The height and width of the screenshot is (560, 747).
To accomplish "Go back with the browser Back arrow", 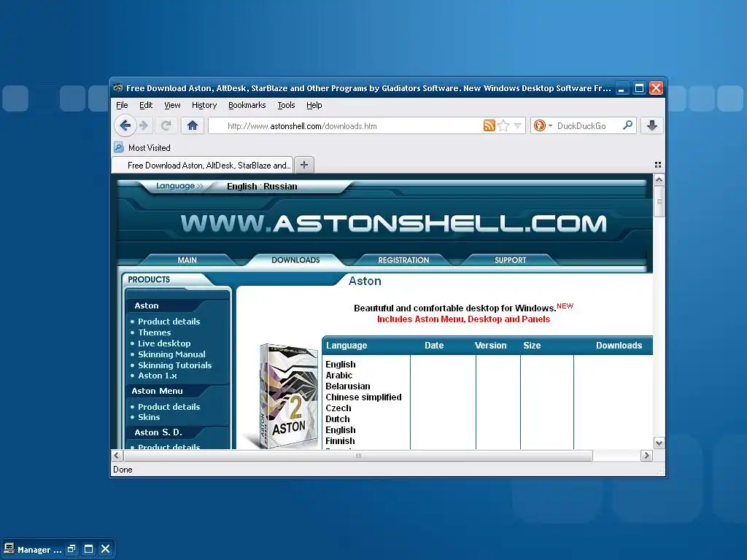I will click(125, 125).
